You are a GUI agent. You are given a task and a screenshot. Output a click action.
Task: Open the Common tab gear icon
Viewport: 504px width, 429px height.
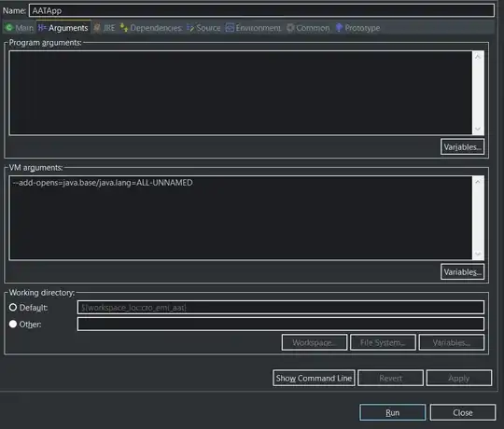[x=290, y=28]
